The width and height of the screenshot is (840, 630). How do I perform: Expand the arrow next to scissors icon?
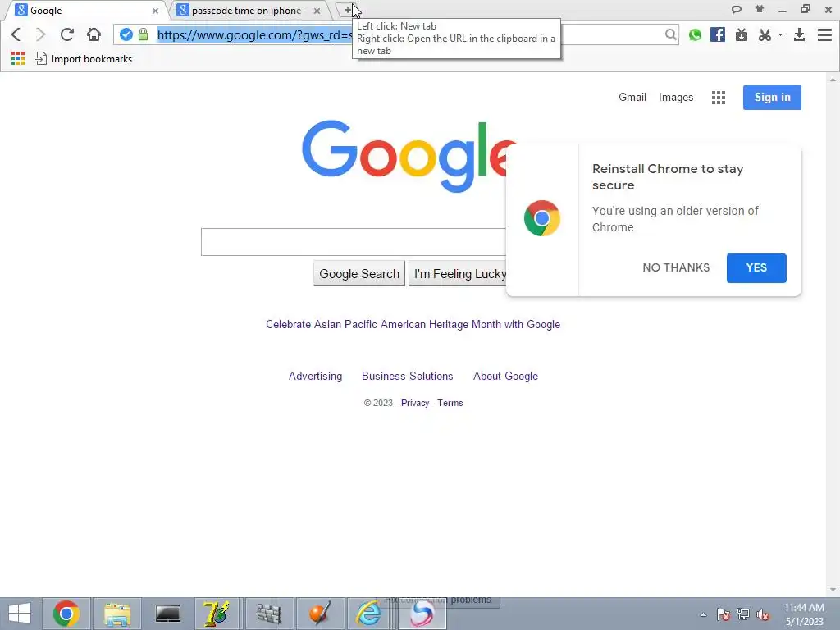pos(780,34)
